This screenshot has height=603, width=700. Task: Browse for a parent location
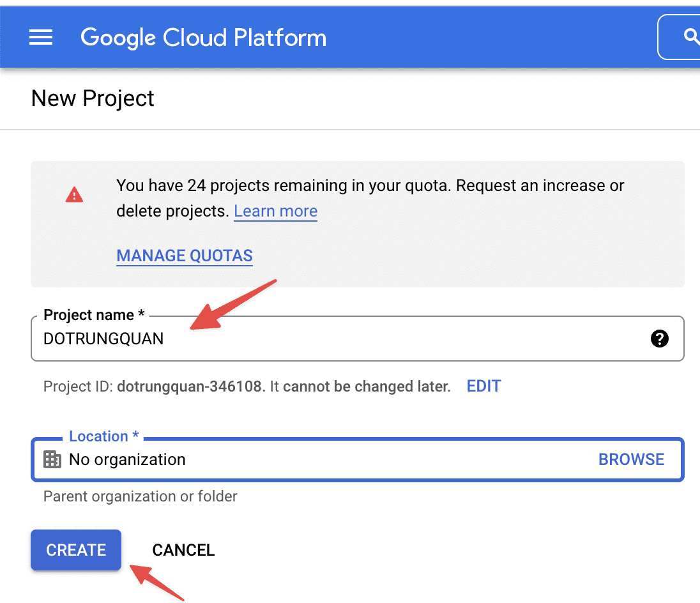pos(631,459)
